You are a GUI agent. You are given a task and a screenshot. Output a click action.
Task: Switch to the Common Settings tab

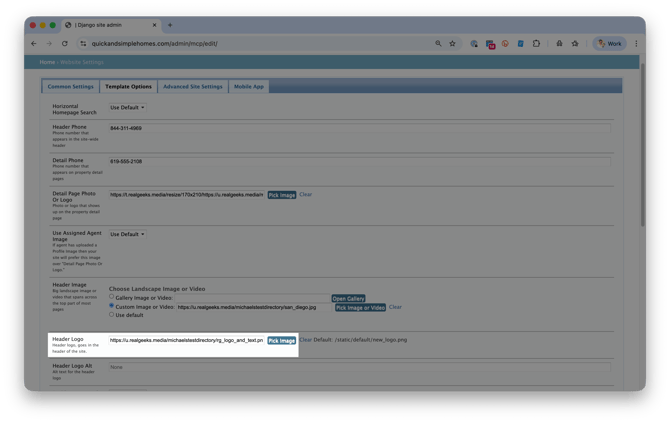tap(71, 86)
